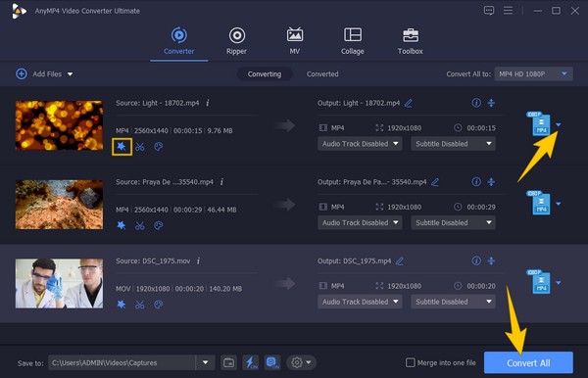This screenshot has height=378, width=588.
Task: Rename output Praya De Pa...- 35540.mp4 with pencil
Action: pyautogui.click(x=435, y=182)
